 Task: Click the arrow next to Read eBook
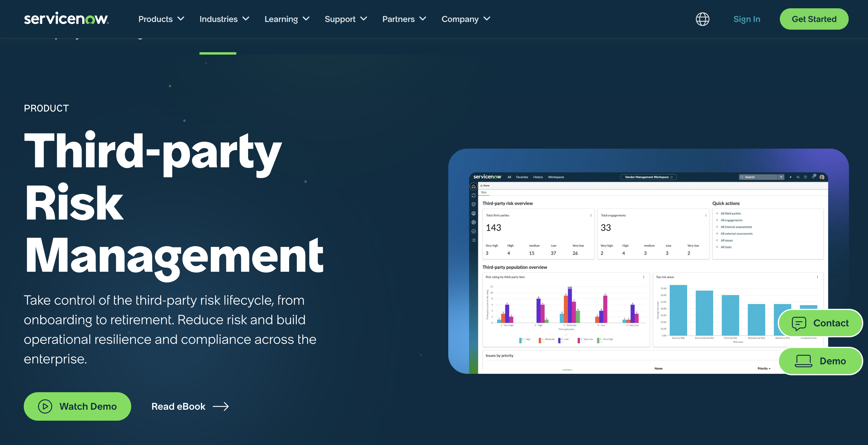221,407
